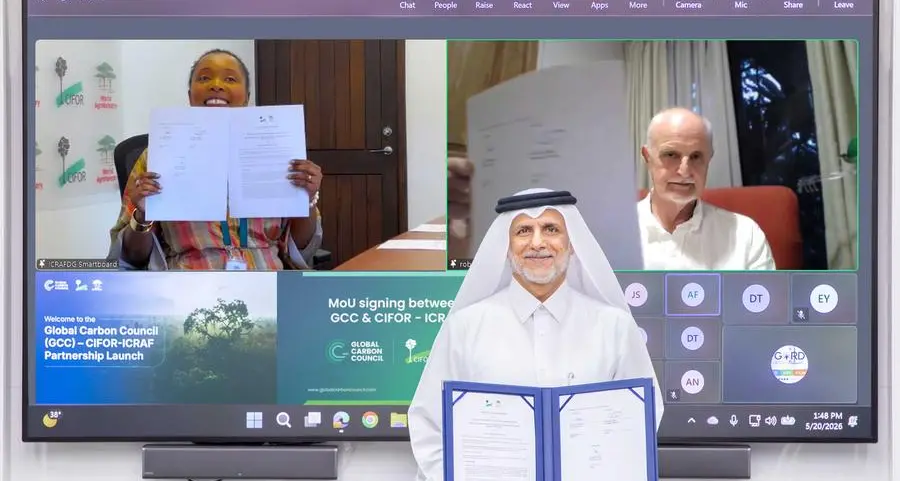Open the display network tray icon

[754, 421]
